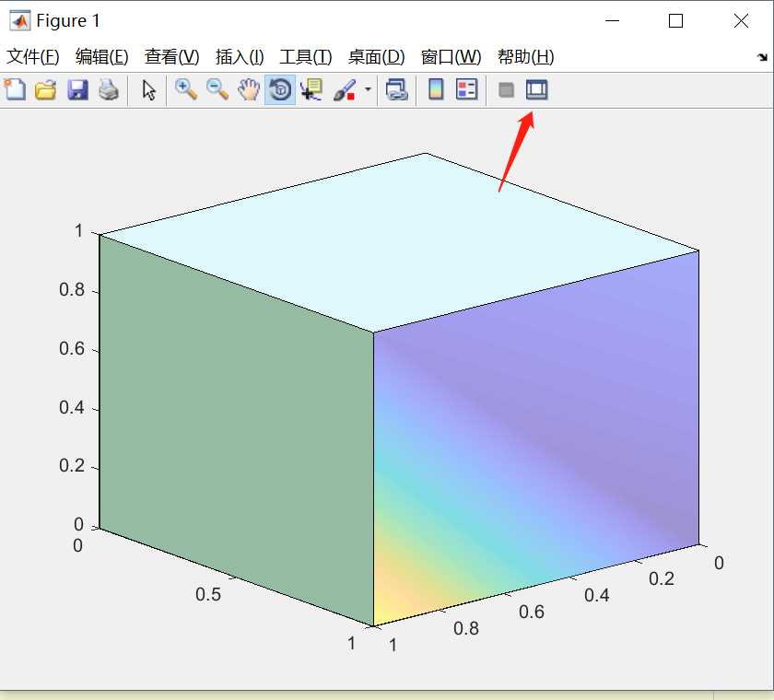The image size is (774, 700).
Task: Activate the Zoom Out tool
Action: click(217, 90)
